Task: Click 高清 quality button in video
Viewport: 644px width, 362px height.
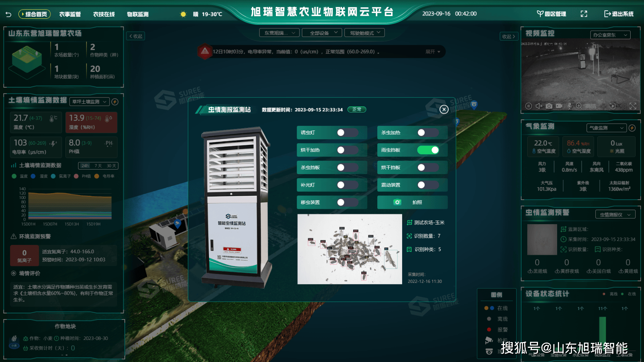Action: (x=590, y=106)
